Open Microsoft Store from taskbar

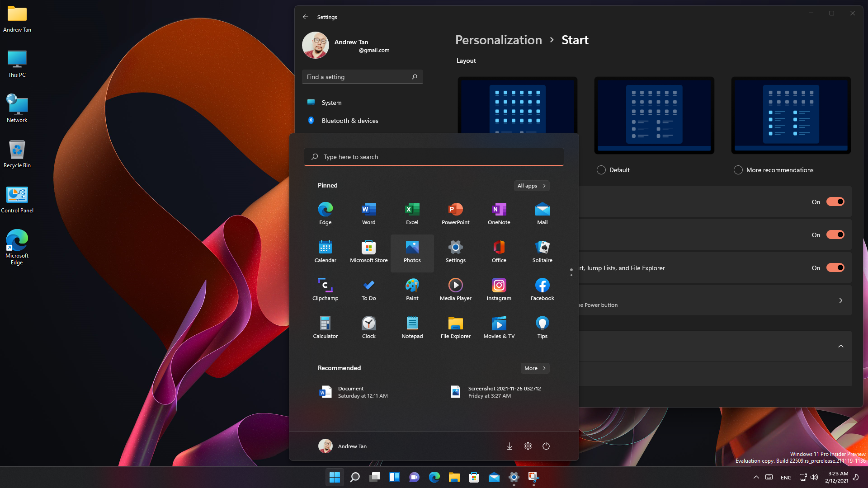pyautogui.click(x=474, y=477)
